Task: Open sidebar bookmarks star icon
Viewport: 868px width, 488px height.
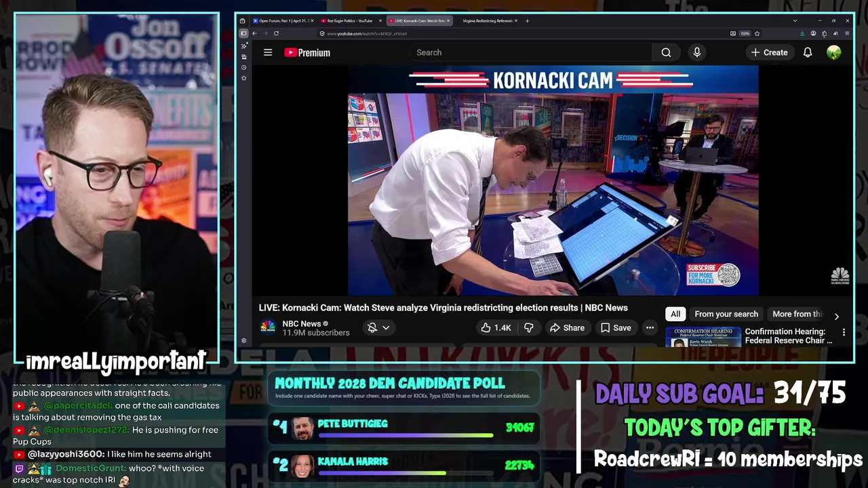Action: [243, 78]
